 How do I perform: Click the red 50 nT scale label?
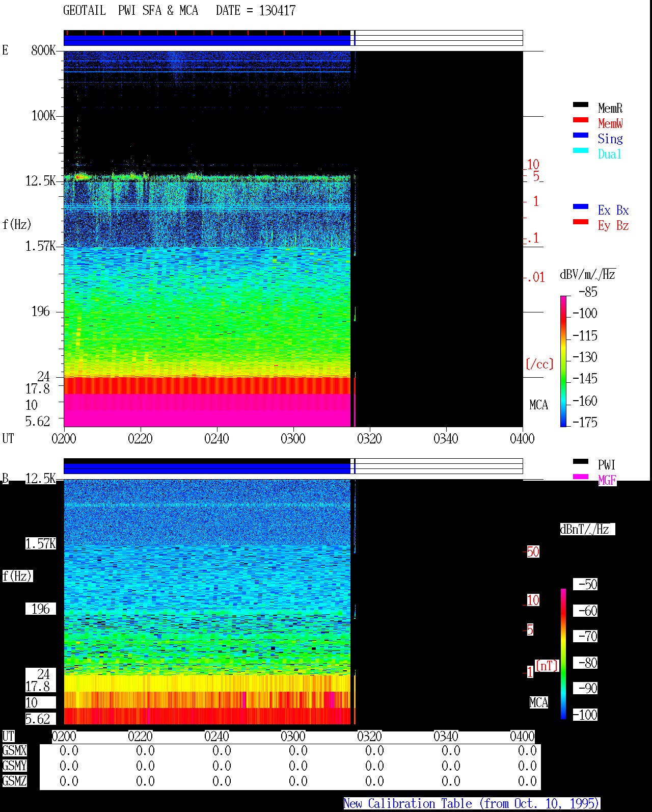coord(533,552)
